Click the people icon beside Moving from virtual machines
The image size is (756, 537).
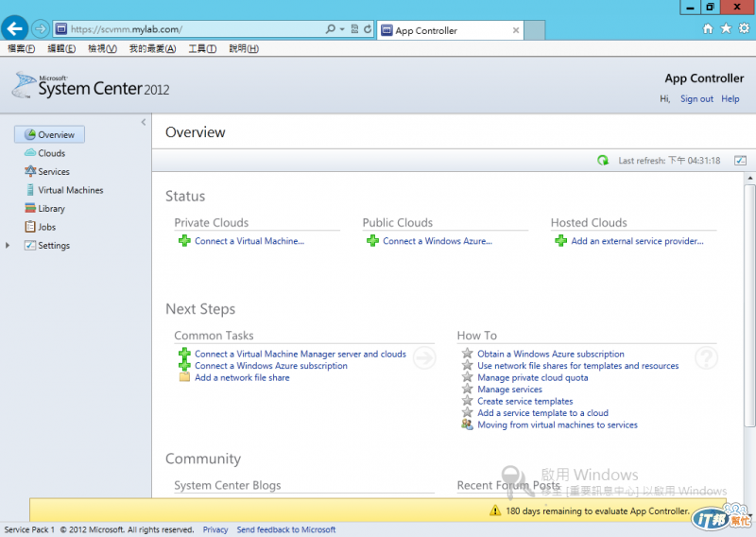(467, 424)
